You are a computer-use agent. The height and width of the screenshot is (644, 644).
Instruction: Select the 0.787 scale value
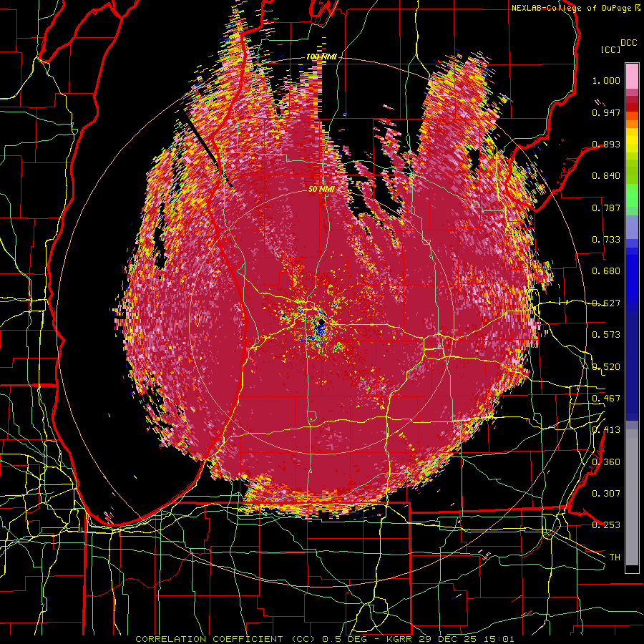(x=606, y=208)
